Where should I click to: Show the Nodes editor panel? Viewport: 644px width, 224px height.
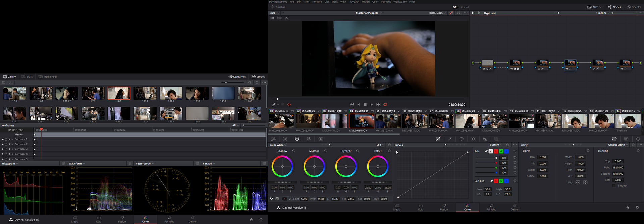(x=614, y=7)
